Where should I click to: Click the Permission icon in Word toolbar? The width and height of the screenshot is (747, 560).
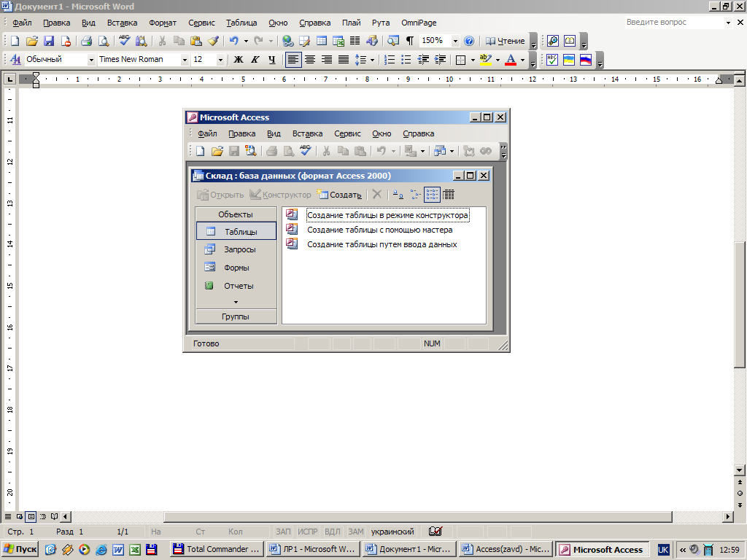coord(66,41)
